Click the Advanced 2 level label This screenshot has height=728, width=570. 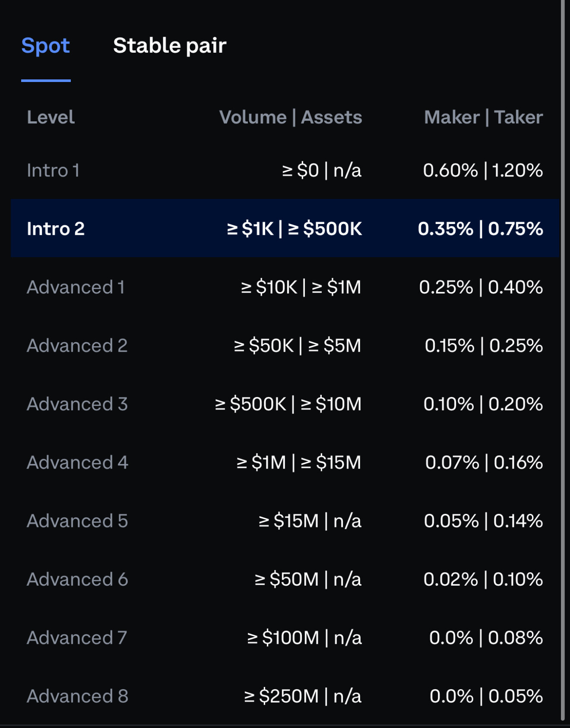tap(77, 346)
